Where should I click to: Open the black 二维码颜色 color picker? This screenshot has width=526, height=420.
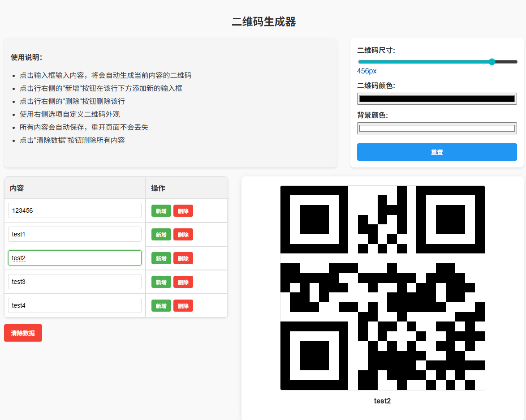click(x=437, y=99)
